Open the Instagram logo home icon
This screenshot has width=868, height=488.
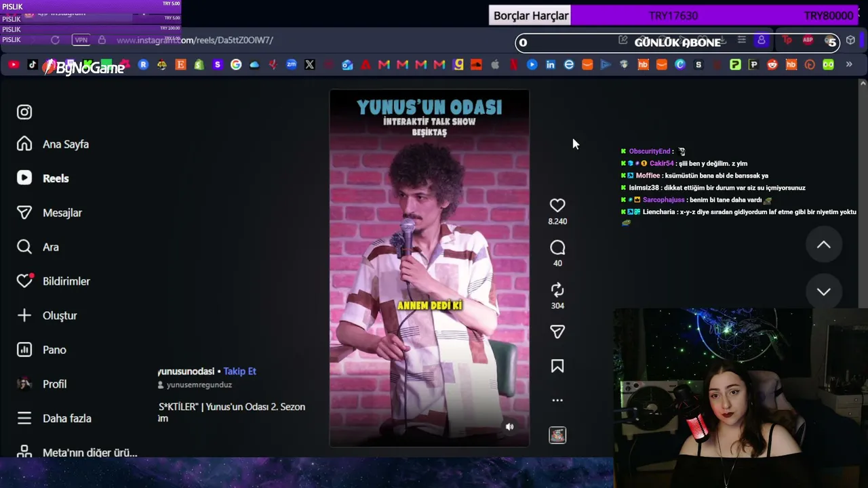click(x=24, y=112)
